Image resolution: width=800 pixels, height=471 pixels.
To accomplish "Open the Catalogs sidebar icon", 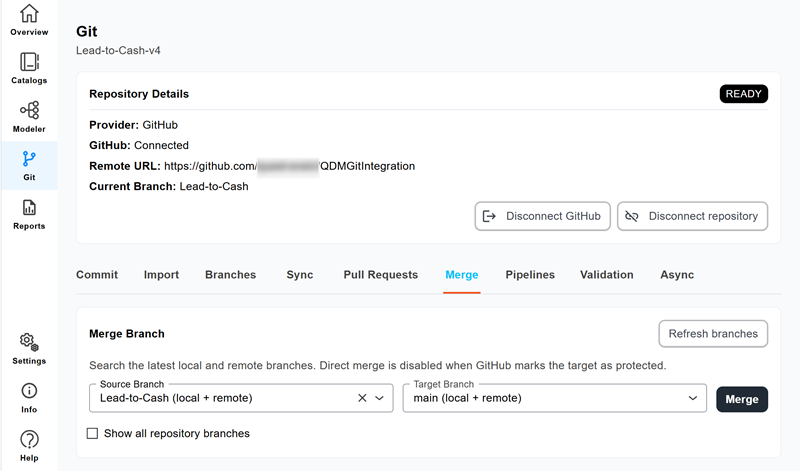I will pos(29,62).
